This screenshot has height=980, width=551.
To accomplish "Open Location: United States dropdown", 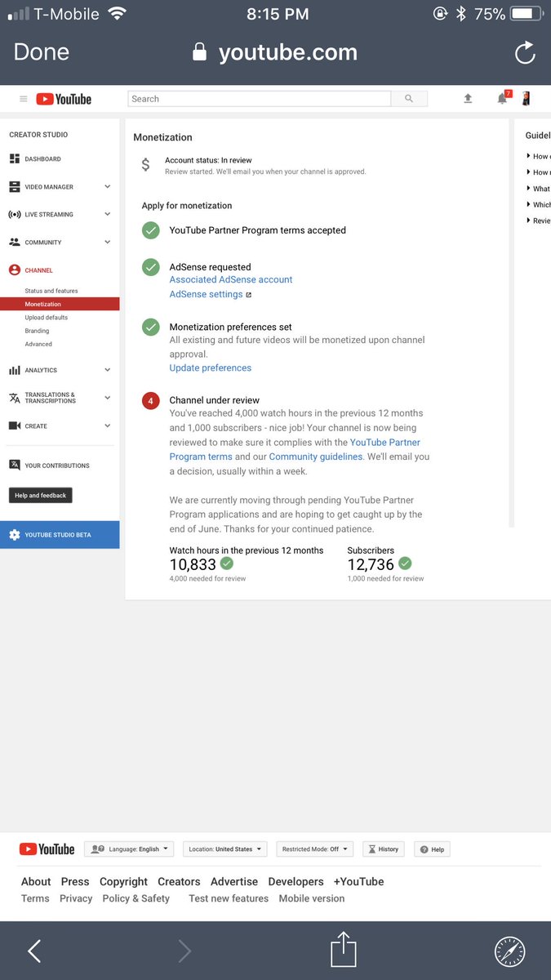I will coord(225,849).
